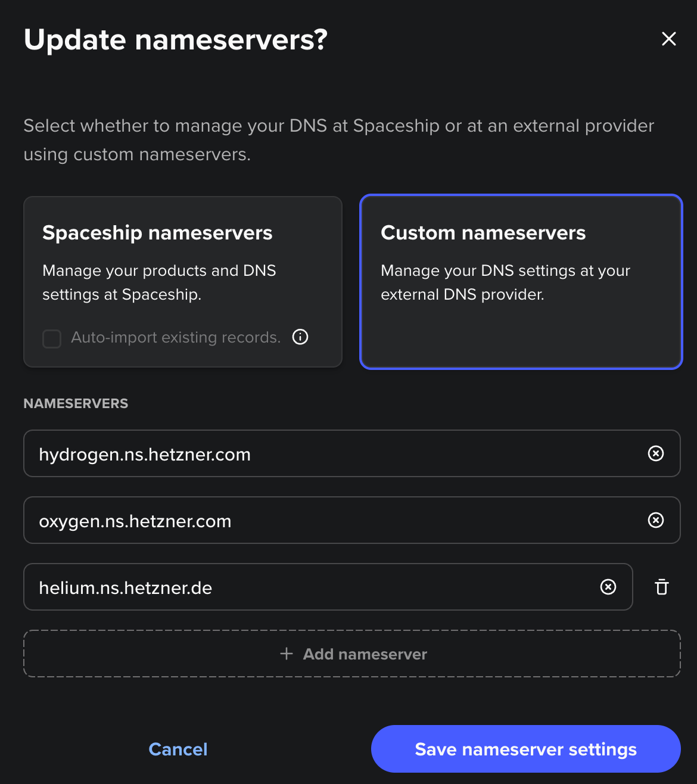This screenshot has width=697, height=784.
Task: Click the Custom nameservers heading
Action: (483, 233)
